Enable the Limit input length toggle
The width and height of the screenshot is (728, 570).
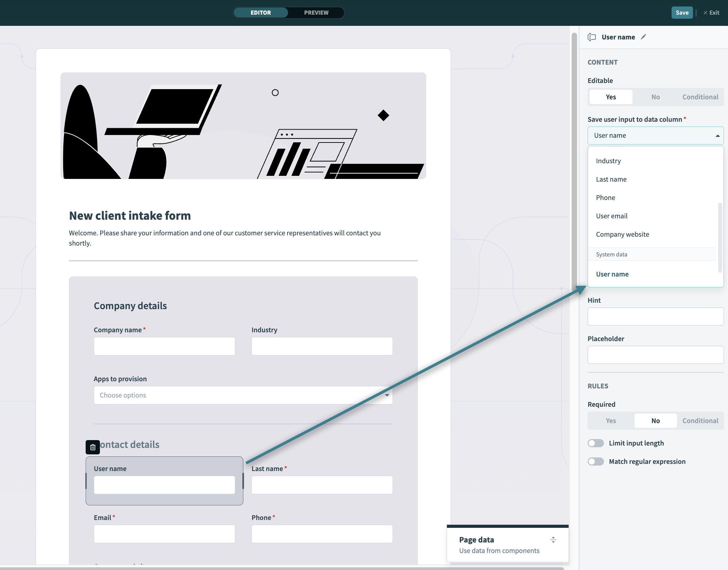pos(595,442)
